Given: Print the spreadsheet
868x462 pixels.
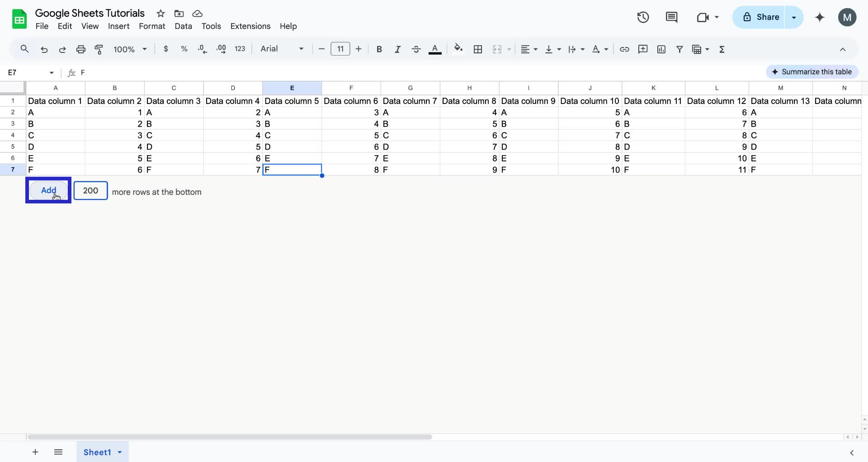Looking at the screenshot, I should tap(81, 49).
